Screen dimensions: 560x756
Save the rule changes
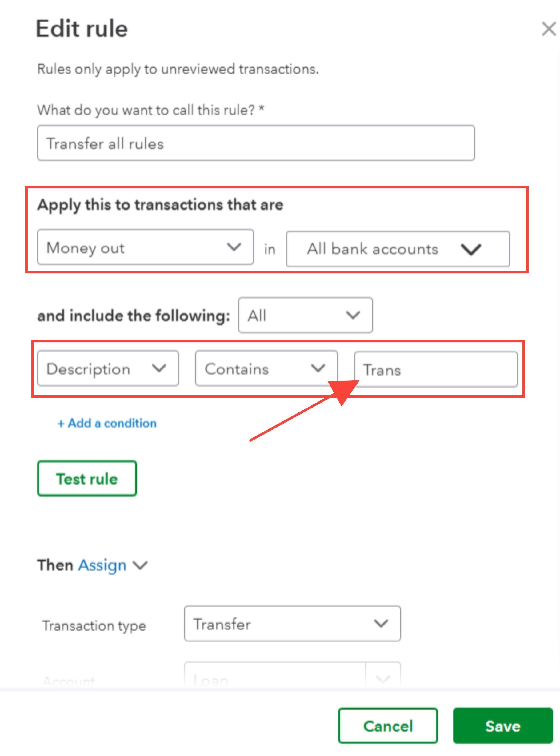point(503,726)
